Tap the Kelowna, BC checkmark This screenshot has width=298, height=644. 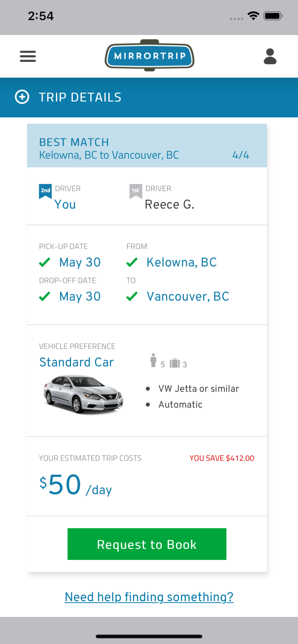click(x=132, y=262)
